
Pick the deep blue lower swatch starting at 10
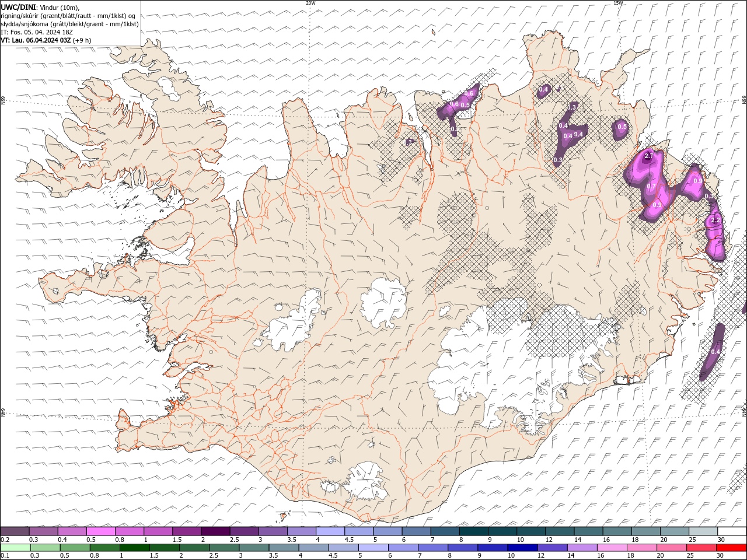click(522, 548)
